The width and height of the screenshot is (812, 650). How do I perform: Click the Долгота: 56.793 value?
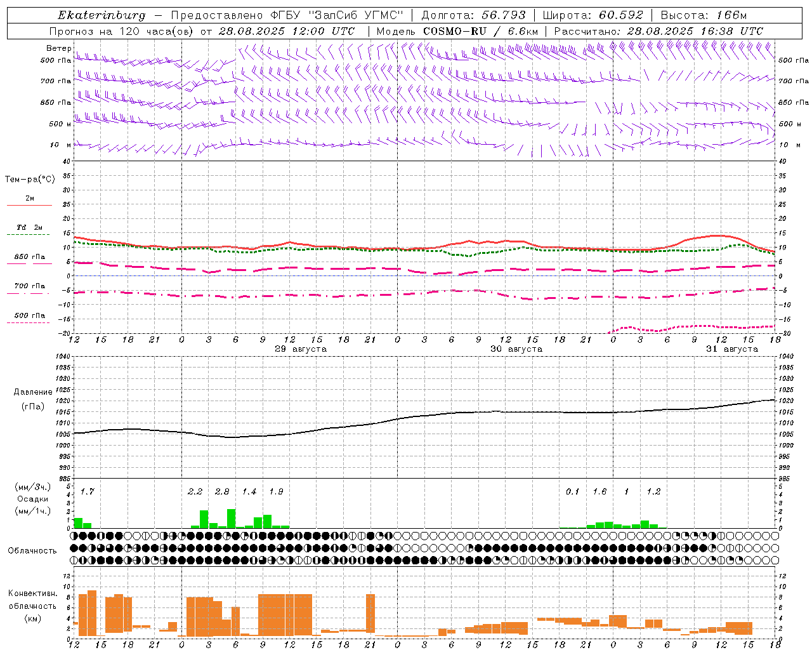click(x=473, y=15)
